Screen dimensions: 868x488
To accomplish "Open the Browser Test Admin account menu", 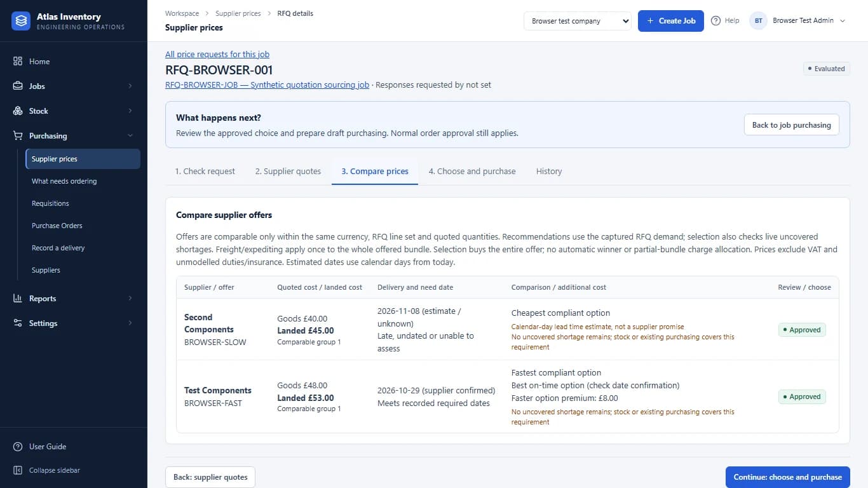I will click(x=799, y=21).
